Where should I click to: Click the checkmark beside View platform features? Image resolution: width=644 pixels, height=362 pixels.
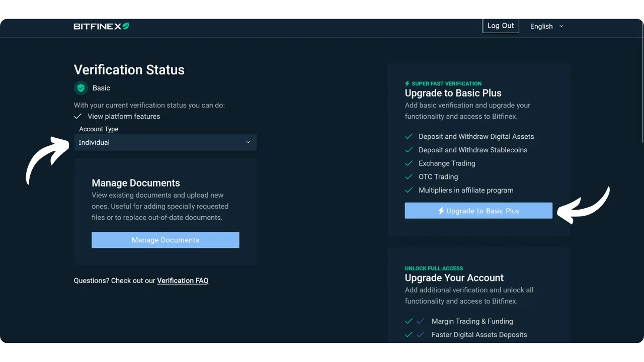(77, 116)
